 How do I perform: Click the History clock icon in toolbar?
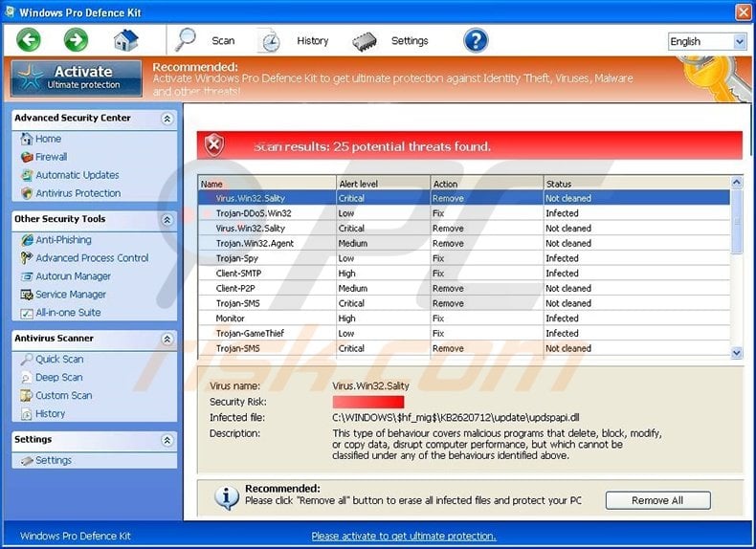[270, 41]
